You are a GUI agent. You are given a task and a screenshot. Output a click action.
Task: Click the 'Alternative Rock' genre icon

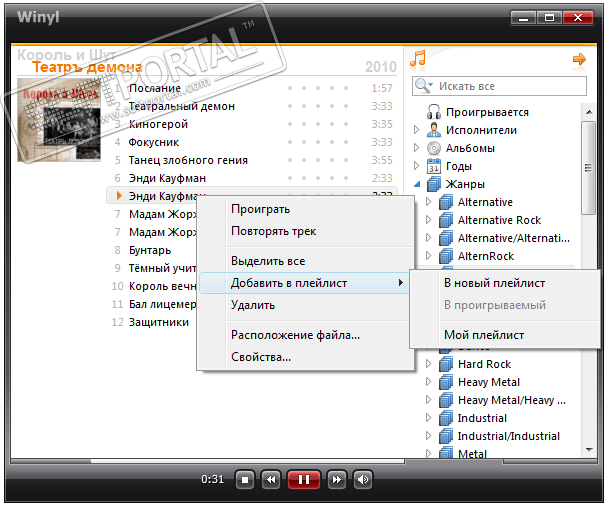446,220
